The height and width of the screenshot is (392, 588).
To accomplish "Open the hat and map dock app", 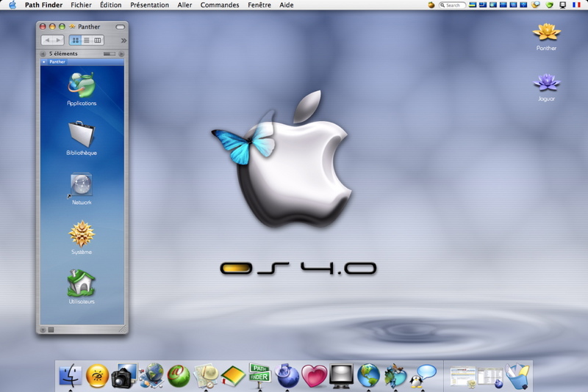I will pyautogui.click(x=206, y=376).
